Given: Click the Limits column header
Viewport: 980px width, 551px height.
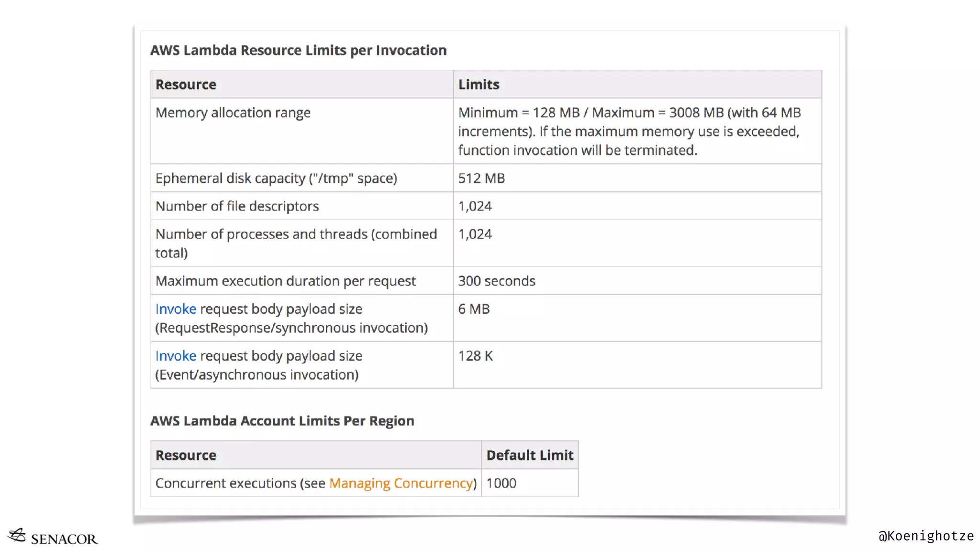Looking at the screenshot, I should coord(479,85).
